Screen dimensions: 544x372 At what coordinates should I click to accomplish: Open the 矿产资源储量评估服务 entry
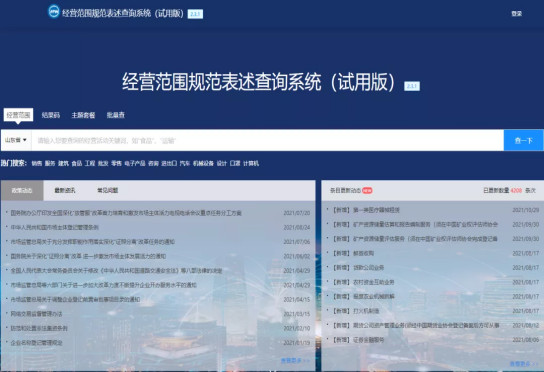[415, 239]
